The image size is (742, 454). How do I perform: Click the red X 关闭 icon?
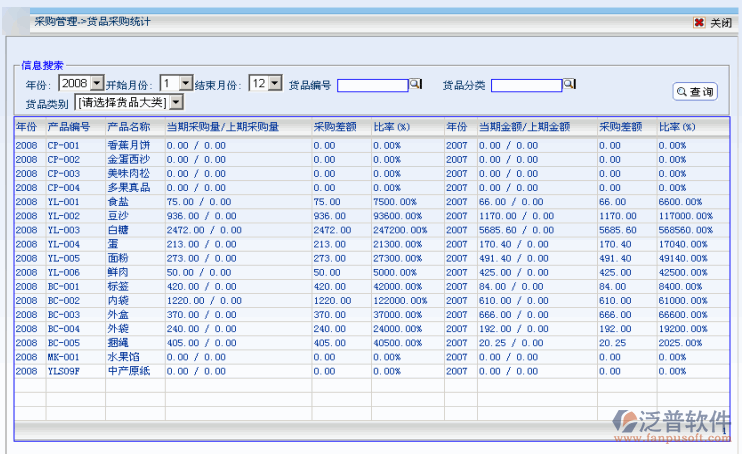point(698,22)
